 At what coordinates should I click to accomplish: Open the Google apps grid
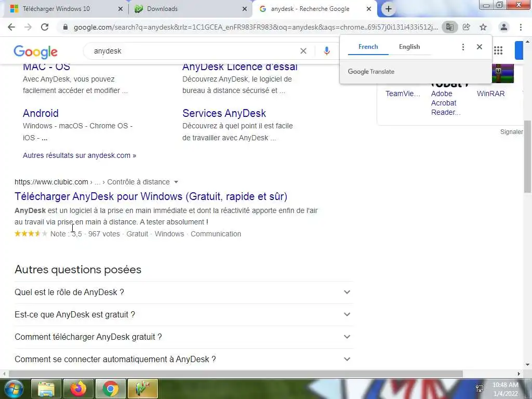[498, 51]
